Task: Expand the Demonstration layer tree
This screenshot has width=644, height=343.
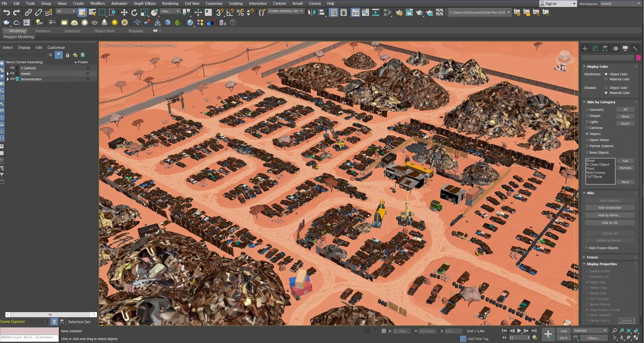Action: [x=8, y=79]
